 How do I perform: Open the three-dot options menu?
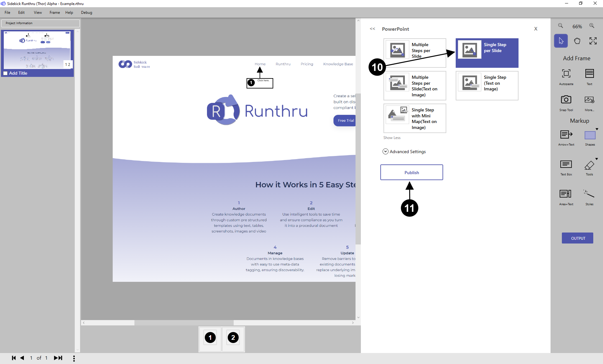pyautogui.click(x=74, y=358)
